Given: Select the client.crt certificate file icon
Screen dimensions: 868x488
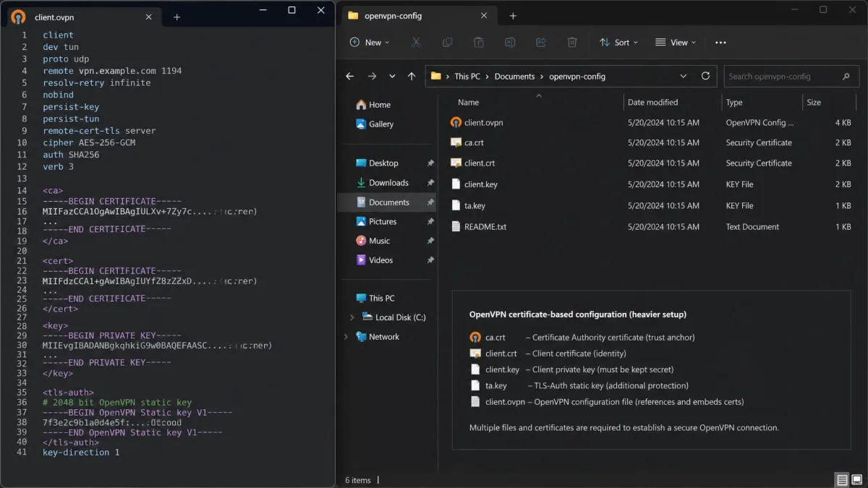Looking at the screenshot, I should [x=456, y=163].
